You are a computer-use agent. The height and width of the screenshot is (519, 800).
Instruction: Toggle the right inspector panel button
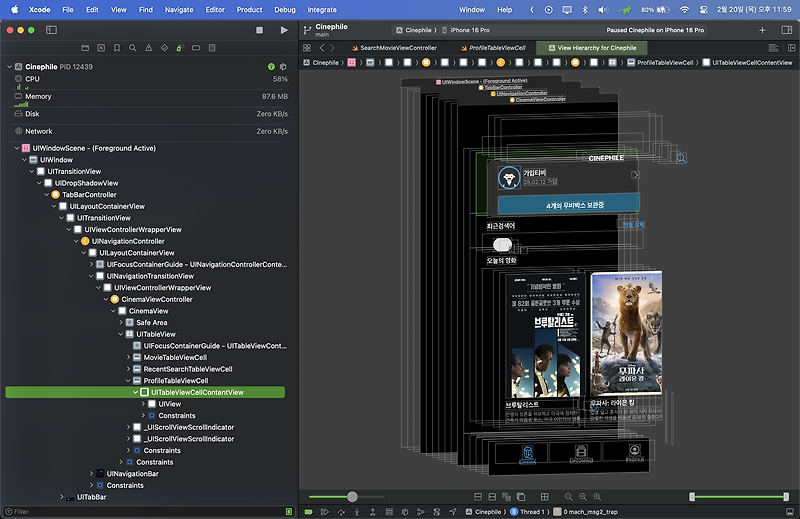tap(785, 30)
